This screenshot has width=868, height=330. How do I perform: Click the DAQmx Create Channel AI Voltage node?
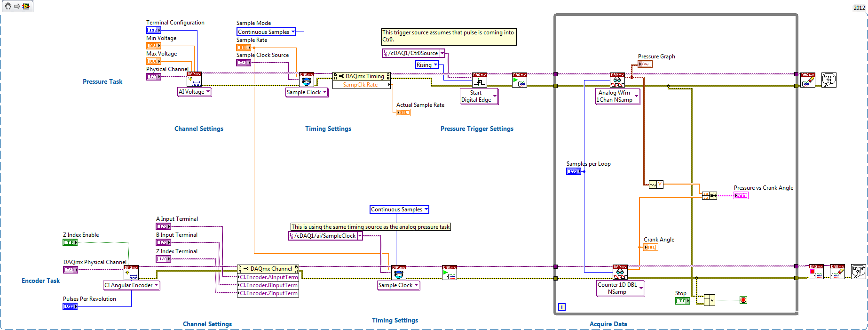(x=194, y=79)
